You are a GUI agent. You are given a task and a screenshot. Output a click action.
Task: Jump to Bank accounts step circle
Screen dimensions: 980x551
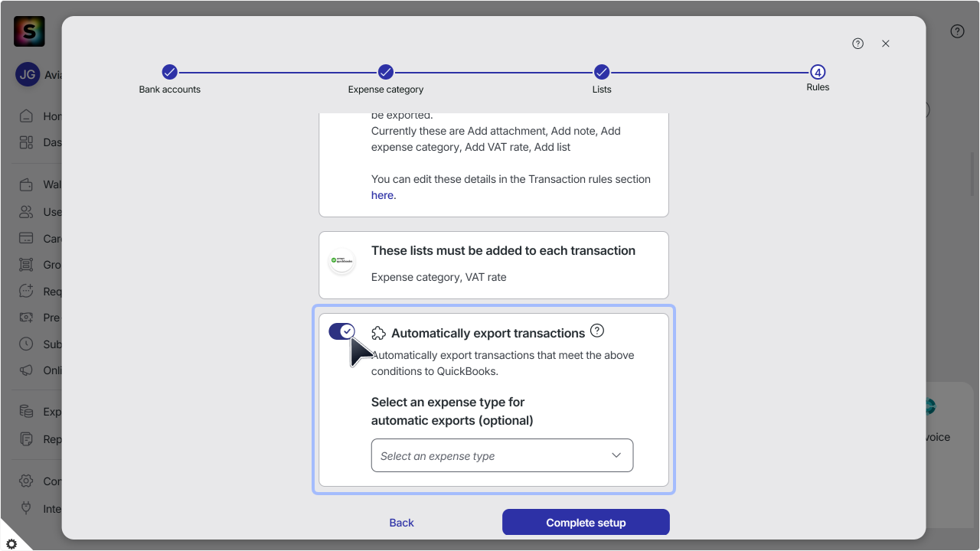click(170, 72)
